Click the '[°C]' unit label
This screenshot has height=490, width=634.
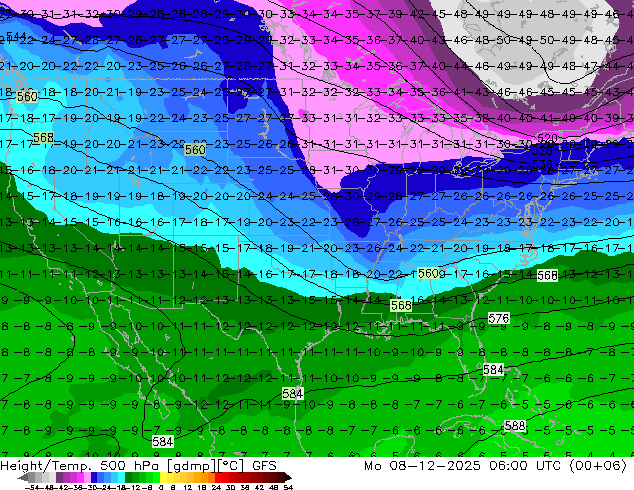click(x=230, y=466)
